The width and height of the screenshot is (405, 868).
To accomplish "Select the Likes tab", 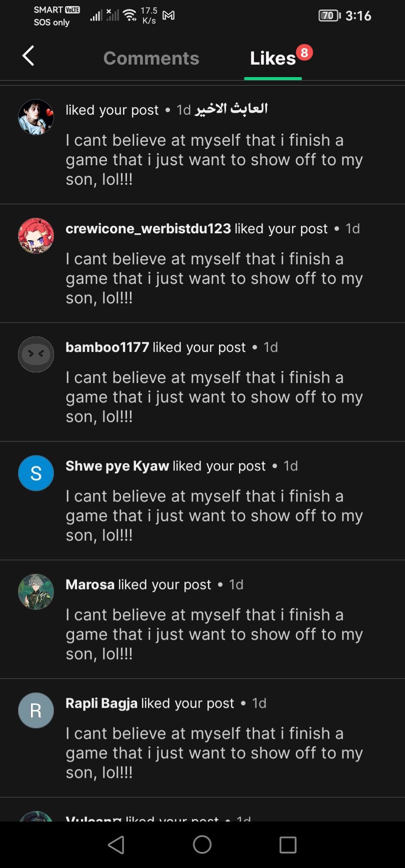I will coord(272,59).
